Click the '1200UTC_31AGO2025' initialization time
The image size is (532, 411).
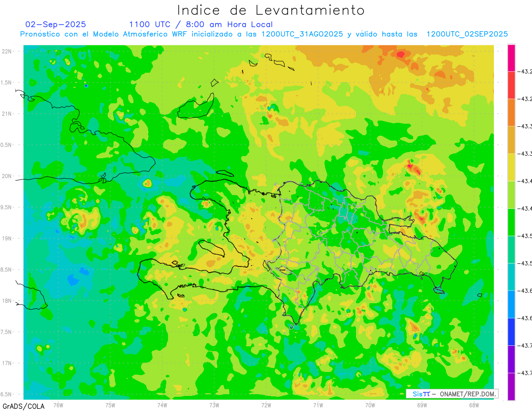pyautogui.click(x=302, y=34)
